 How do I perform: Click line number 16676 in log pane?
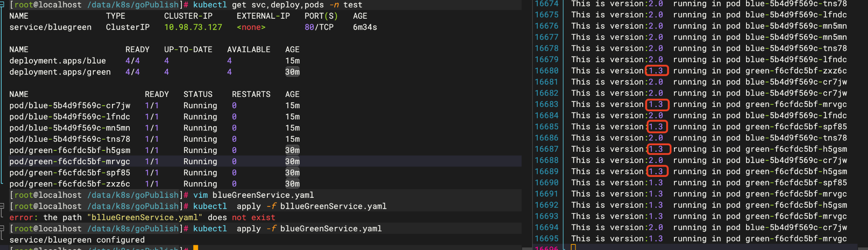pyautogui.click(x=546, y=26)
